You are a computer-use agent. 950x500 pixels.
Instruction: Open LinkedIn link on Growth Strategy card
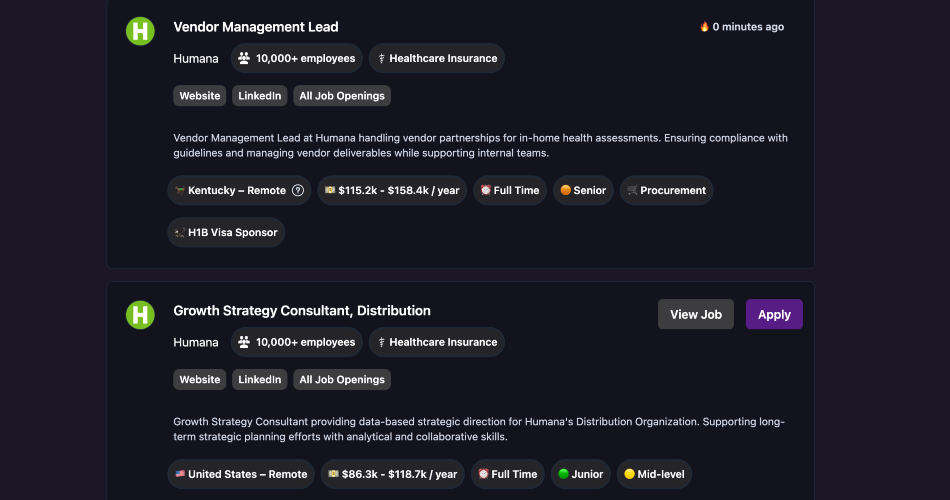point(260,380)
